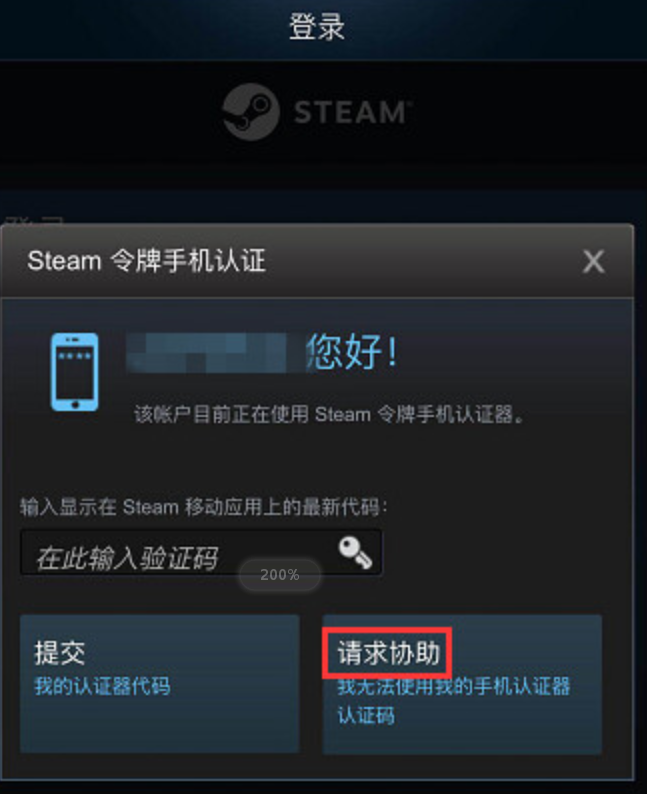Select the 我的认证器代码 link text
Viewport: 647px width, 794px height.
(x=102, y=686)
